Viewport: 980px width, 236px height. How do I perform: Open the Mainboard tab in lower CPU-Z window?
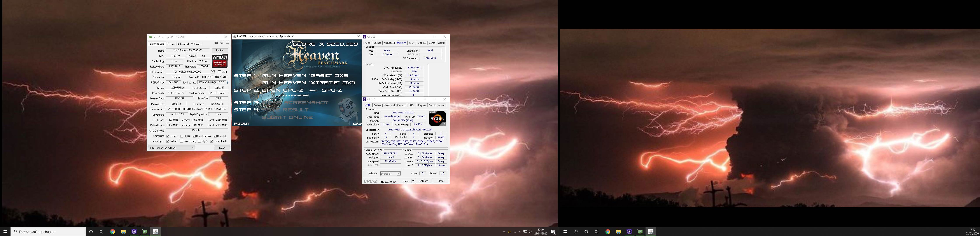(x=389, y=105)
